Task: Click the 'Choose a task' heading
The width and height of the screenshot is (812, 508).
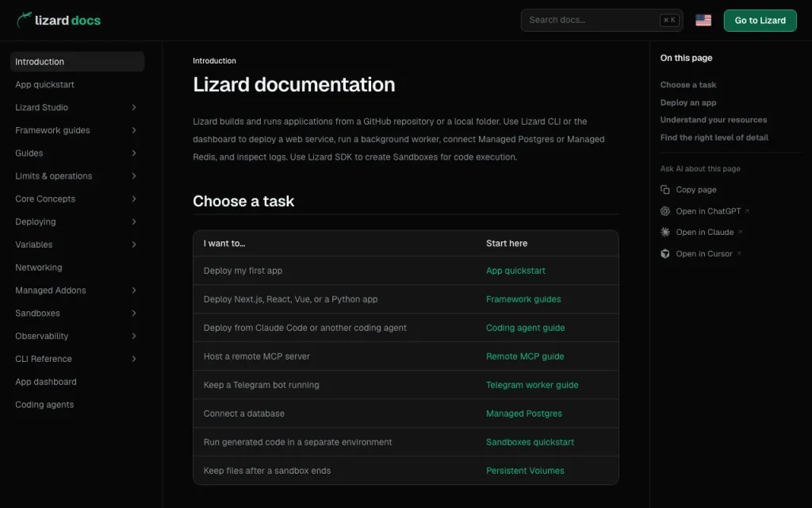Action: pyautogui.click(x=243, y=201)
